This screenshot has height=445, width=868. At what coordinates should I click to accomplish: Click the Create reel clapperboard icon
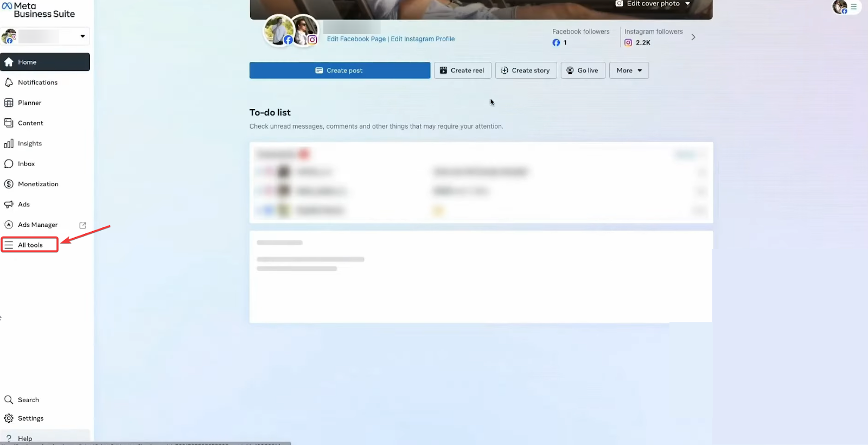coord(443,71)
